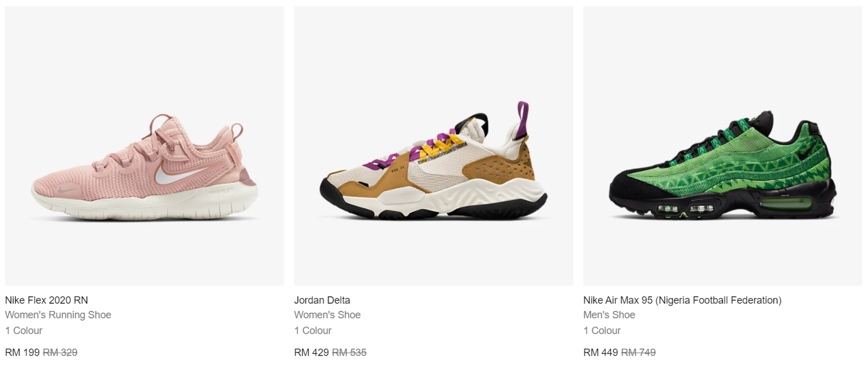Open the green Nike Air Max 95 shoe image

point(723,146)
